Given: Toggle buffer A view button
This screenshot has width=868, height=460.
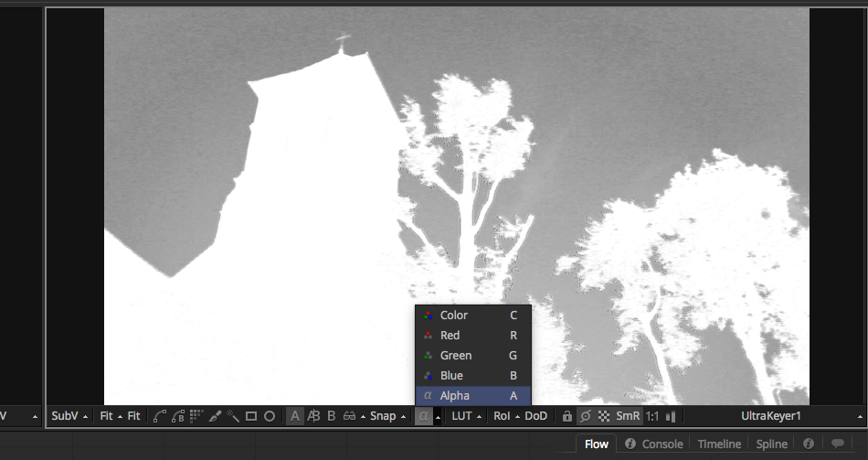Looking at the screenshot, I should coord(295,416).
